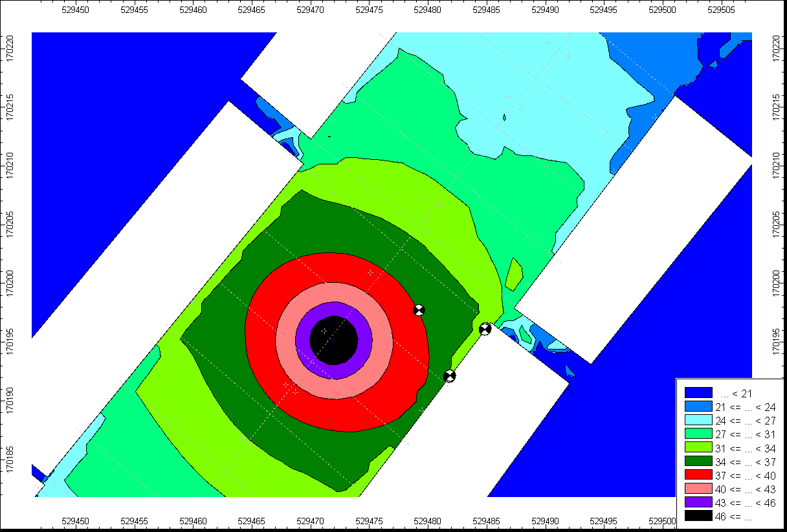Select the dark green 34–37 legend swatch
787x532 pixels.
tap(698, 461)
